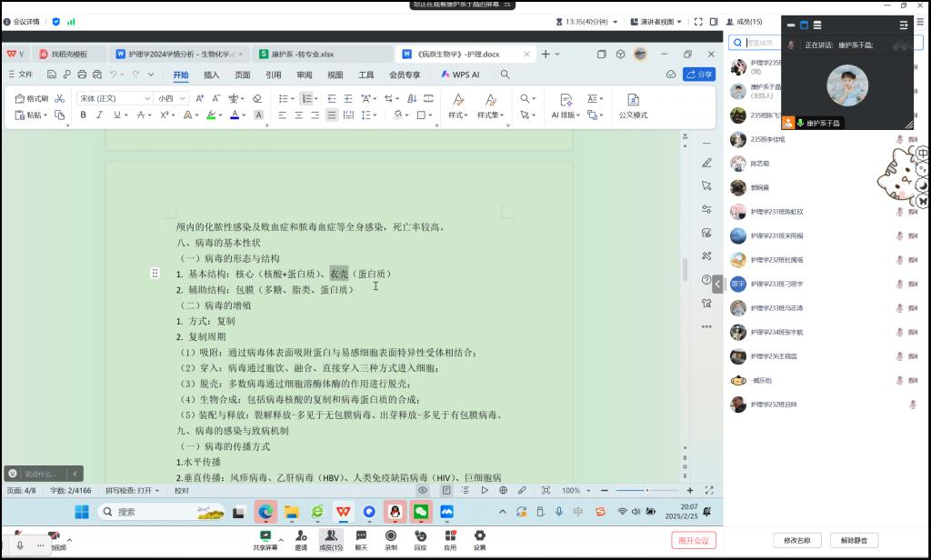The height and width of the screenshot is (560, 931).
Task: Open the font name dropdown 宋体 (正文)
Action: (114, 98)
